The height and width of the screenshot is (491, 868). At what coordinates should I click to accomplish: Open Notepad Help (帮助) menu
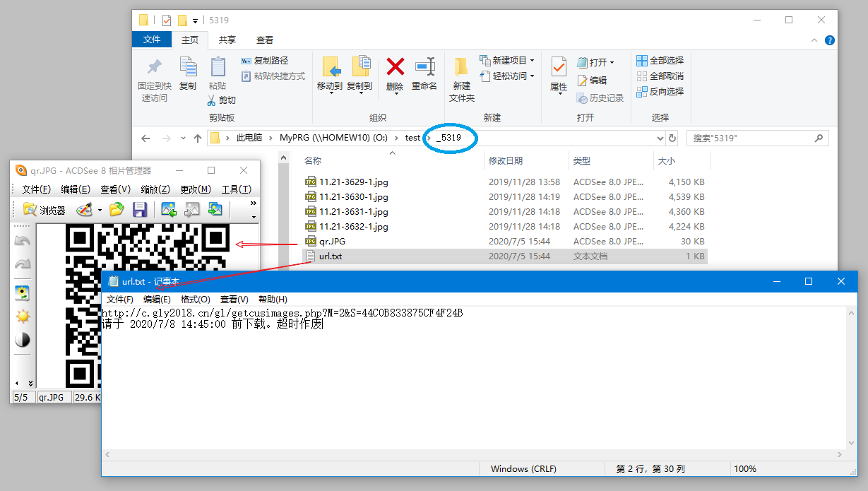point(273,300)
